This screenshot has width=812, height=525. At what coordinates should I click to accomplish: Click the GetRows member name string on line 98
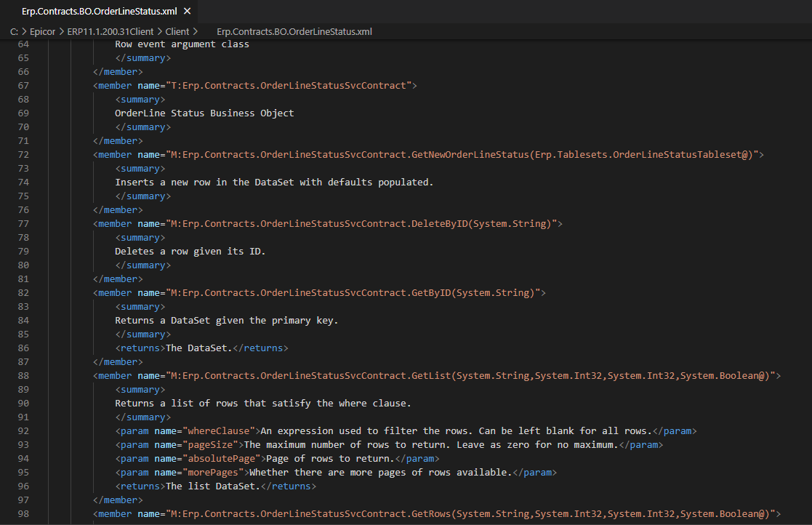[470, 513]
